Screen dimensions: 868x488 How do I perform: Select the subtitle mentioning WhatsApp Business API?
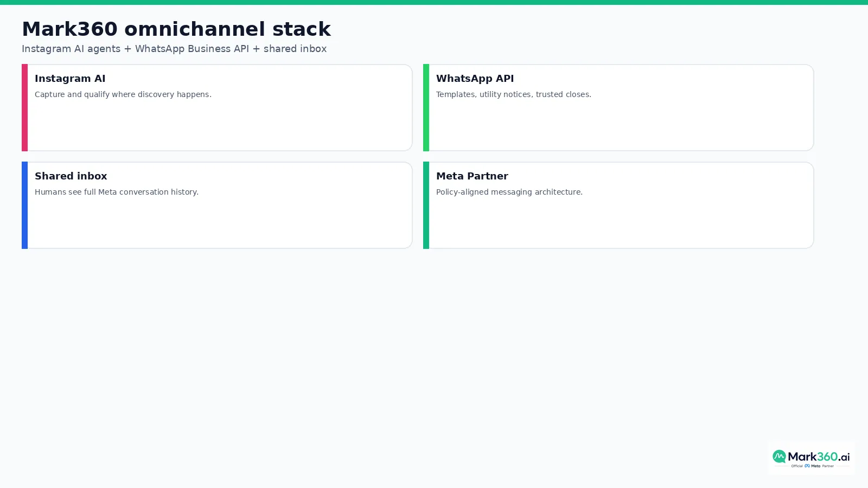[174, 49]
